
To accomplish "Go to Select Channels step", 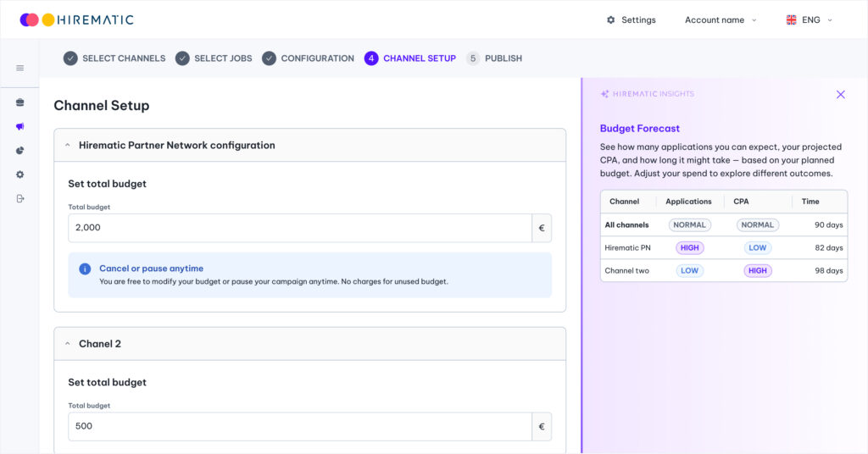I will click(x=114, y=58).
